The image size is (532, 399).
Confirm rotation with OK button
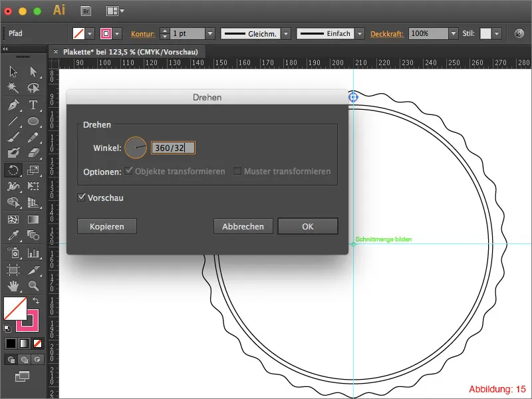(308, 226)
